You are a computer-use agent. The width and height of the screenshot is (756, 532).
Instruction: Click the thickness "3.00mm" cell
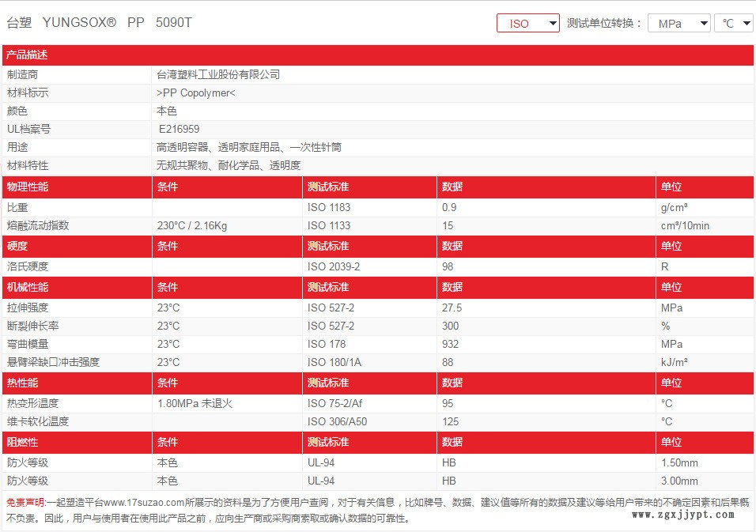(x=679, y=481)
